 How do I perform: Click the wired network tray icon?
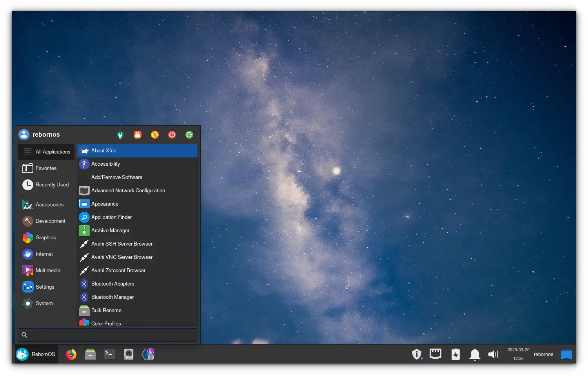pyautogui.click(x=436, y=354)
